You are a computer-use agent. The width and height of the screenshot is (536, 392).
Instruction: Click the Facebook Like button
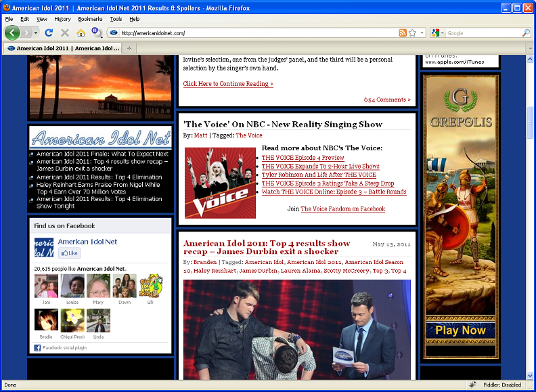click(x=69, y=253)
